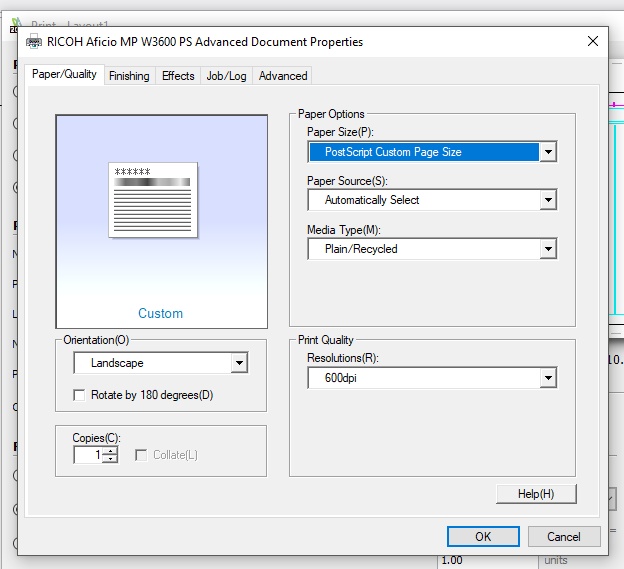This screenshot has height=569, width=624.
Task: Click the printer icon in title bar
Action: coord(34,41)
